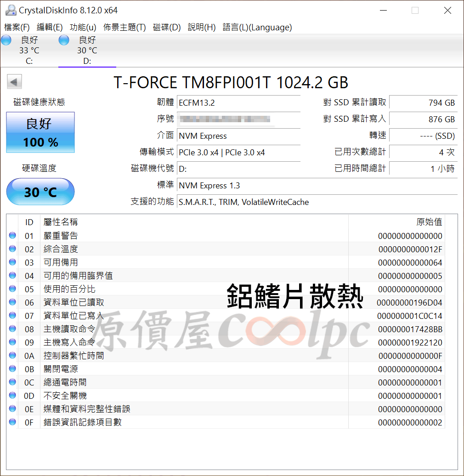This screenshot has height=476, width=464.
Task: Click status orb for 07 資料單位已寫入
Action: (x=12, y=316)
